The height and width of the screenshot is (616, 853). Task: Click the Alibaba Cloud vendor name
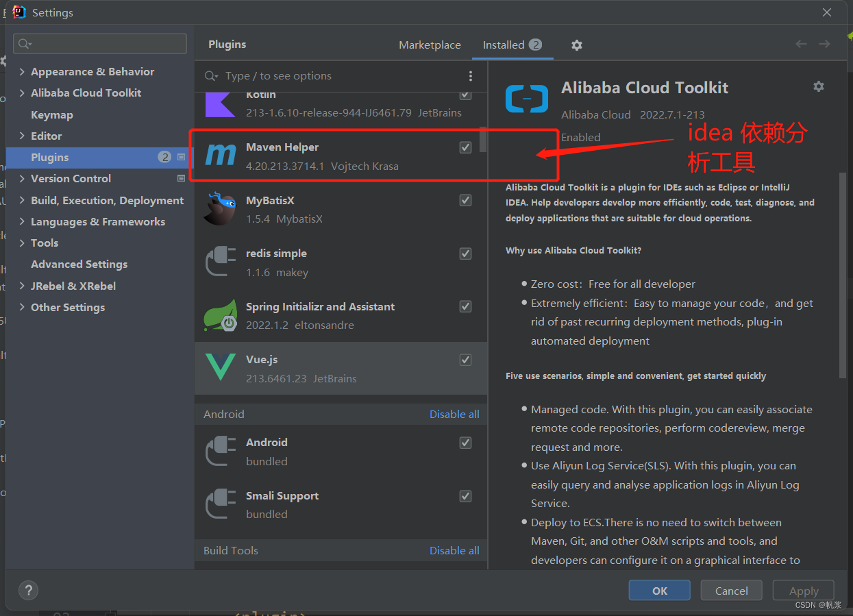pyautogui.click(x=596, y=114)
